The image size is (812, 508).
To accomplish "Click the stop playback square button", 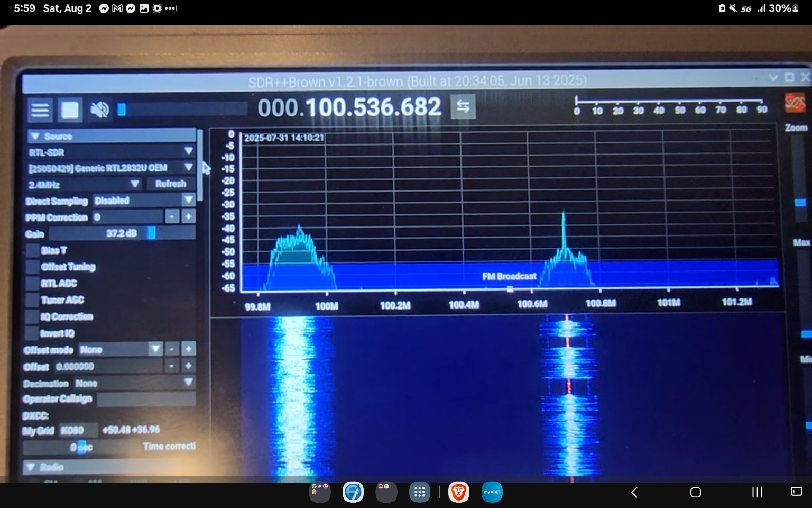I will (70, 110).
